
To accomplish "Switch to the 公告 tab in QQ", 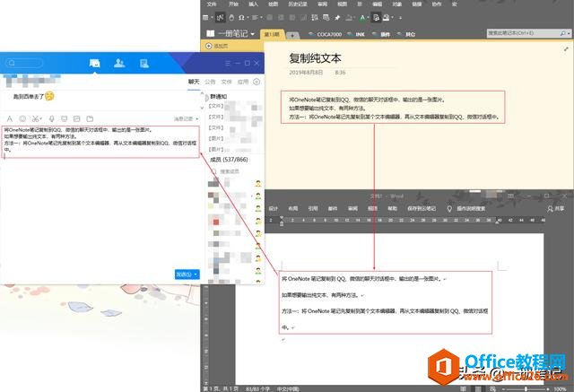I will tap(210, 82).
